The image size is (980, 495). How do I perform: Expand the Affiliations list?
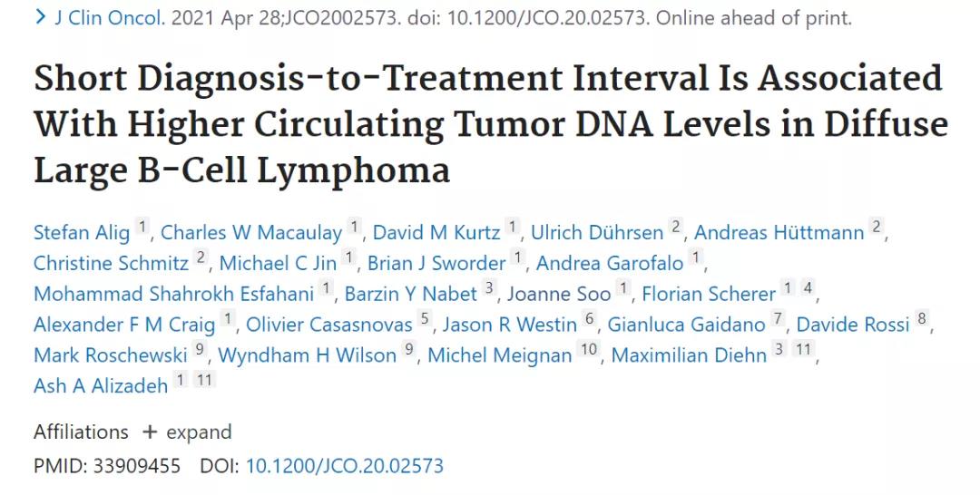(186, 432)
